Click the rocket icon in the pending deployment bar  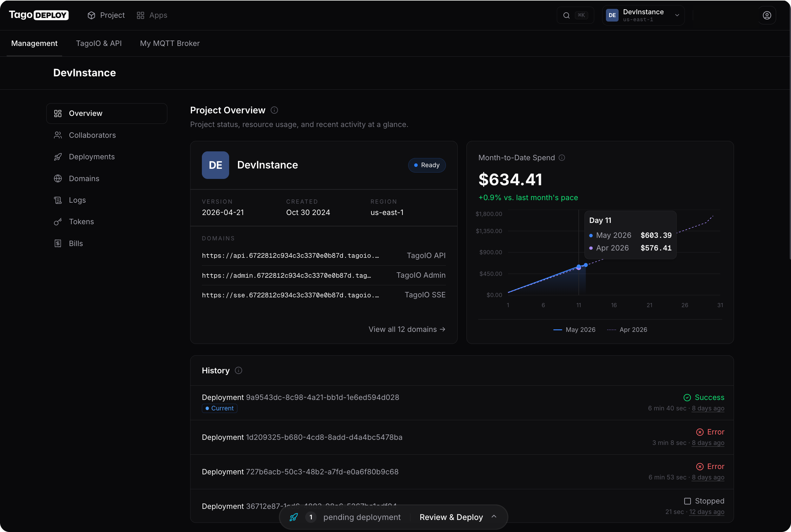tap(294, 517)
